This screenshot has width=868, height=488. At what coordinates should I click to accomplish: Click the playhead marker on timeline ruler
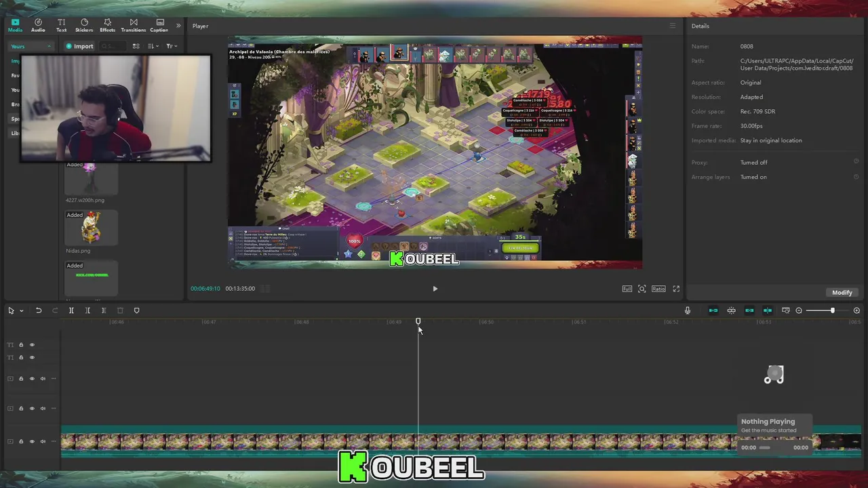click(418, 321)
